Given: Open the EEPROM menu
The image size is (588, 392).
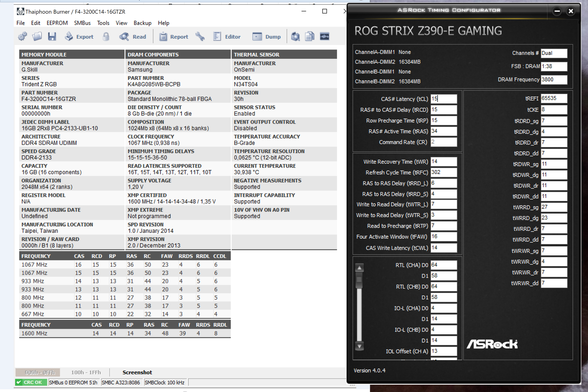Looking at the screenshot, I should click(x=57, y=23).
